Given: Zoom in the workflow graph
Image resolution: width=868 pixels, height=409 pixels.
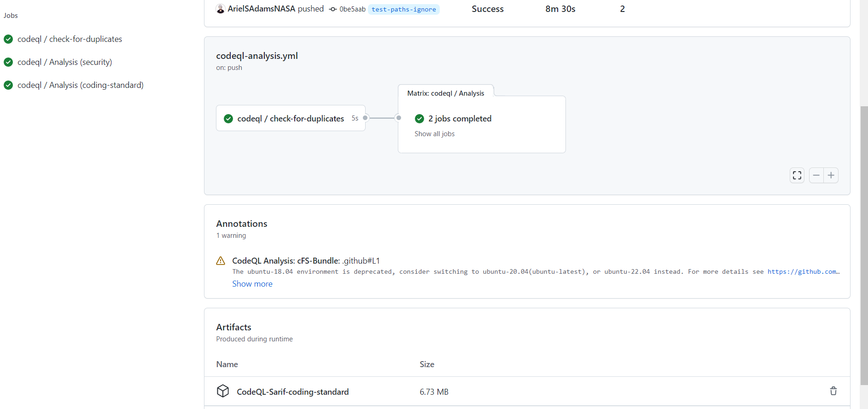Looking at the screenshot, I should coord(831,175).
